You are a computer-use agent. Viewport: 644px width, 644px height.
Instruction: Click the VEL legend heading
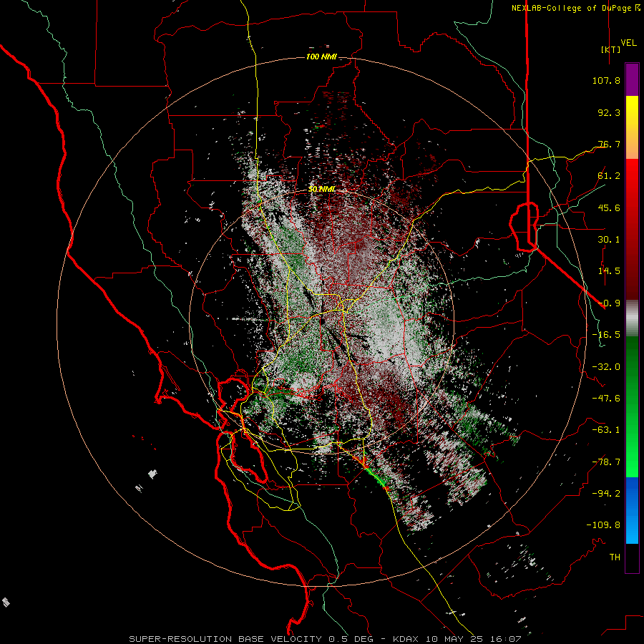[628, 43]
